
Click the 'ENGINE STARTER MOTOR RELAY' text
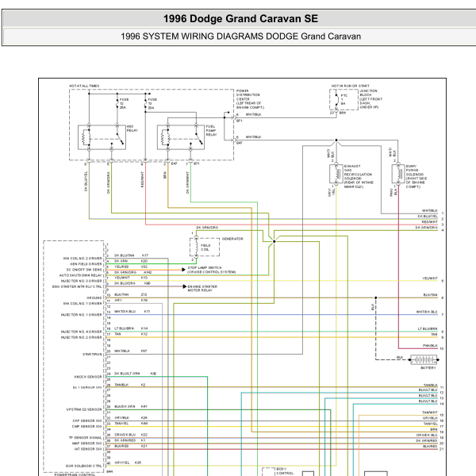tap(202, 289)
